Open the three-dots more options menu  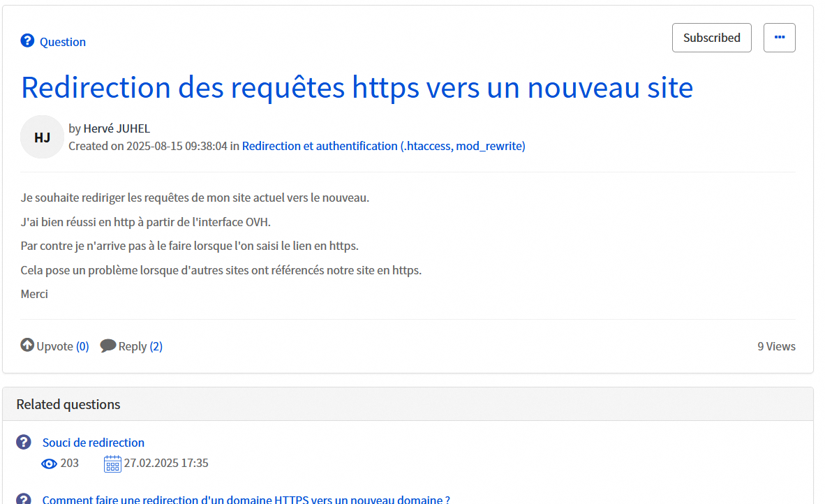779,38
